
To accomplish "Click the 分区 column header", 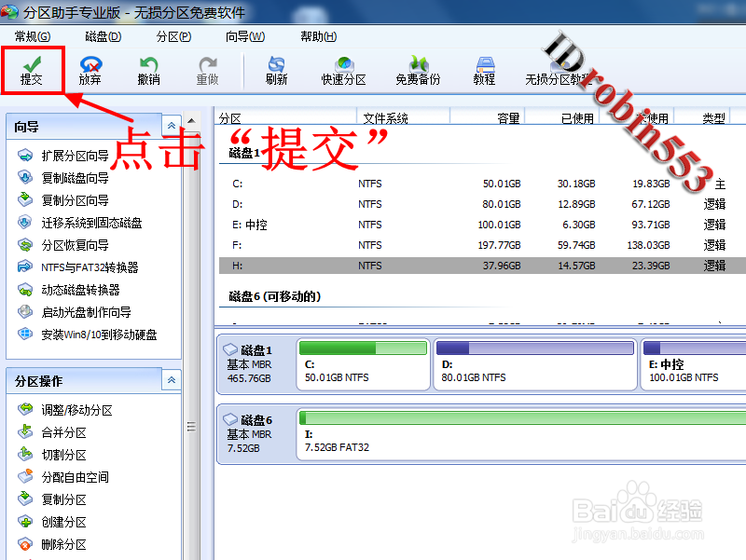I will (285, 117).
